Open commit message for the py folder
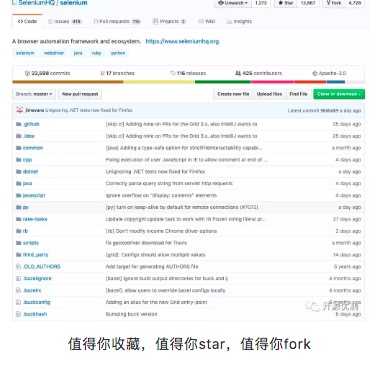Viewport: 377px width, 370px height. pos(182,207)
